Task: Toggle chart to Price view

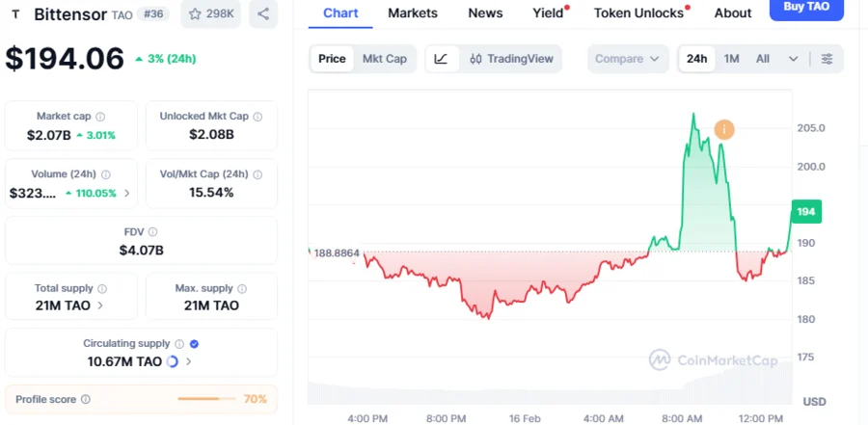Action: [332, 59]
